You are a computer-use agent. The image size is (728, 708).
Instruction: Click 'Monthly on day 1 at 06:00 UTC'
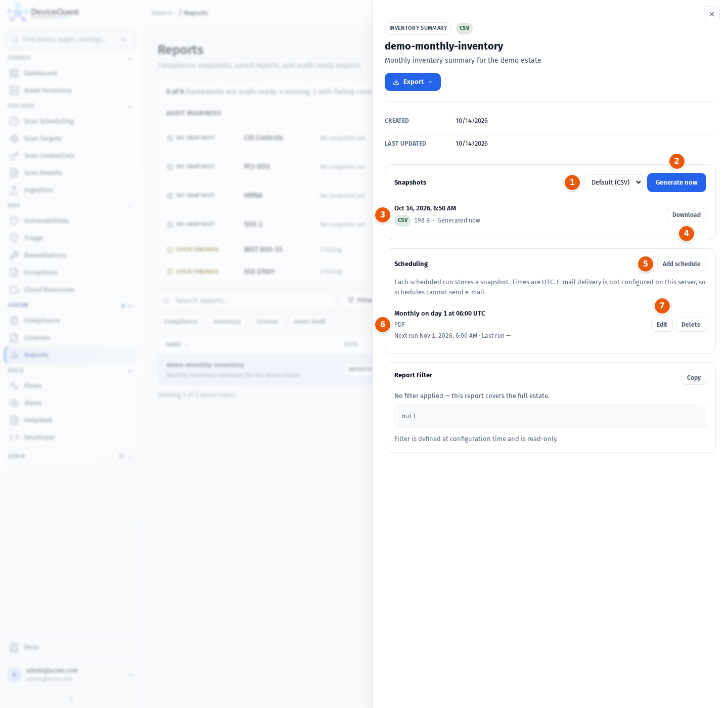[440, 314]
